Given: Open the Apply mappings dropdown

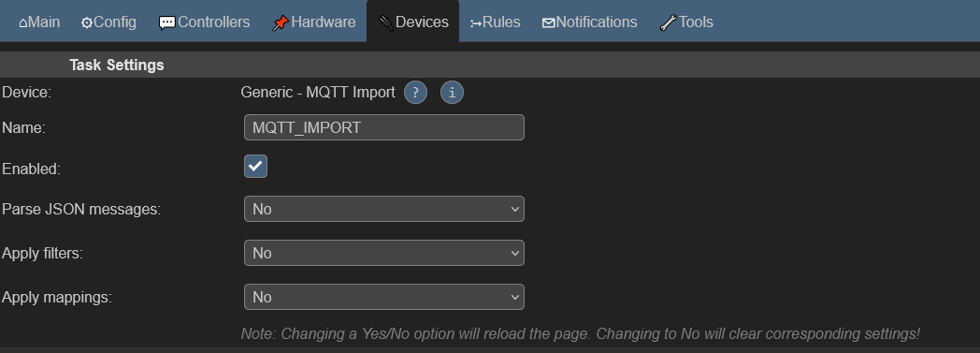Looking at the screenshot, I should [x=383, y=297].
